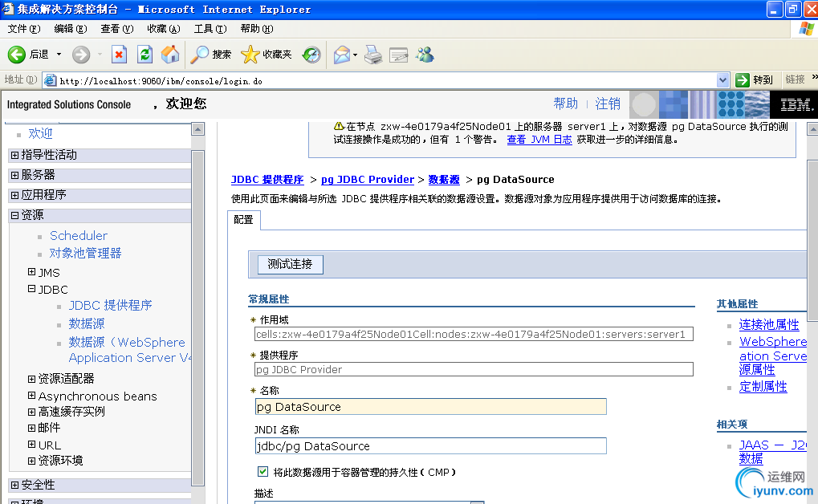Collapse the JDBC tree node

tap(32, 289)
